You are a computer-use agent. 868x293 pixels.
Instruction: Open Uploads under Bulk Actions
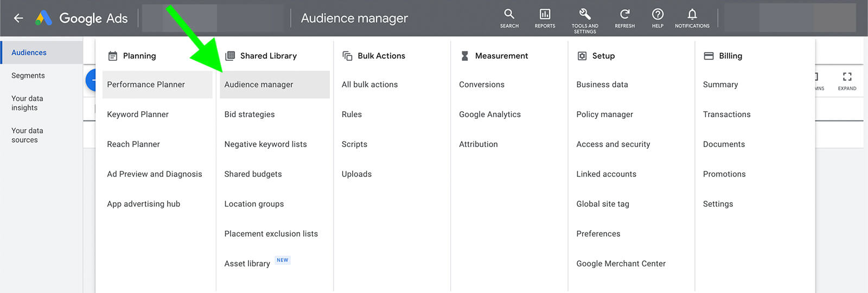point(356,174)
